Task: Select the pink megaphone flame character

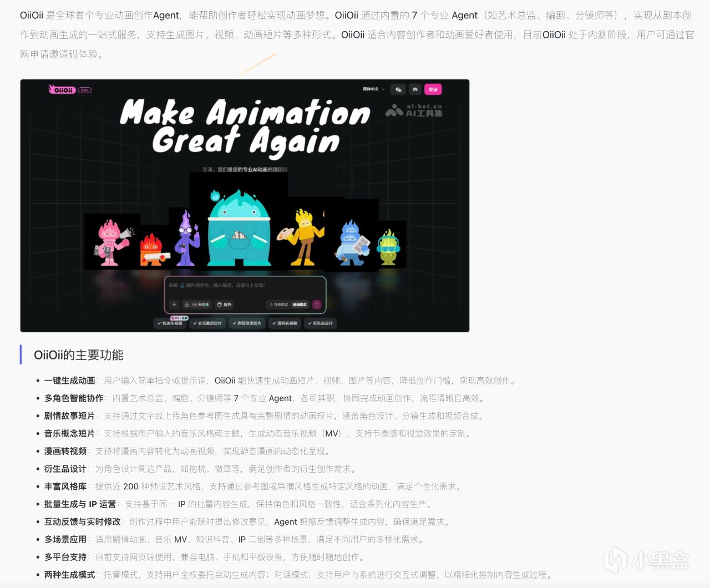Action: pos(113,242)
